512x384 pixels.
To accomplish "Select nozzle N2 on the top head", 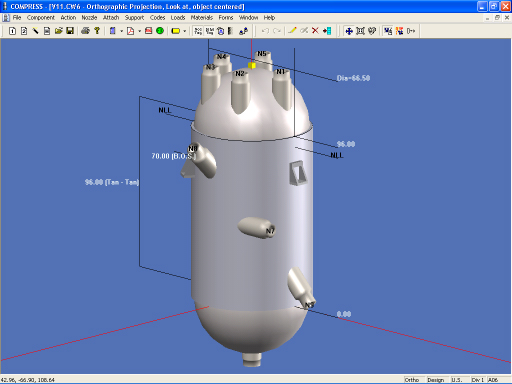I will coord(240,92).
